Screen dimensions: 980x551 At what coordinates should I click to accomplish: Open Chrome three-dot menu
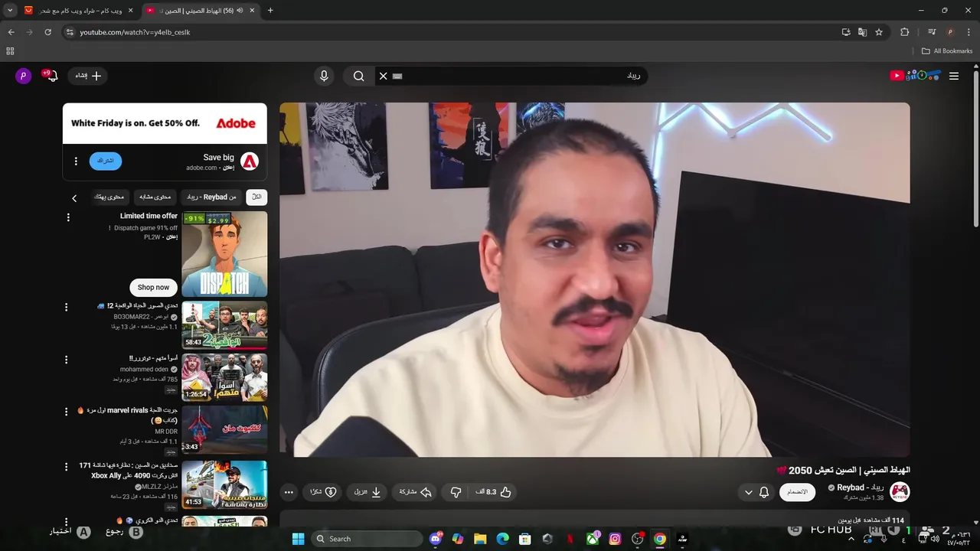click(969, 32)
